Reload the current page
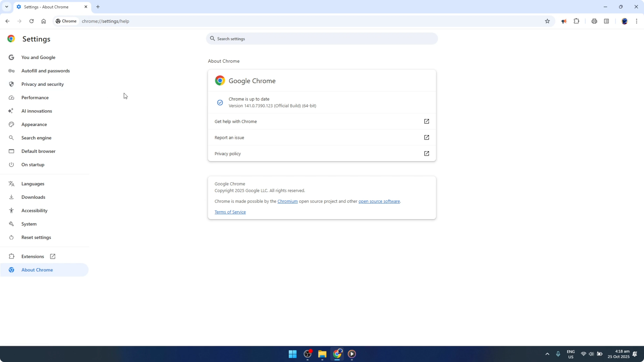644x362 pixels. pos(31,21)
